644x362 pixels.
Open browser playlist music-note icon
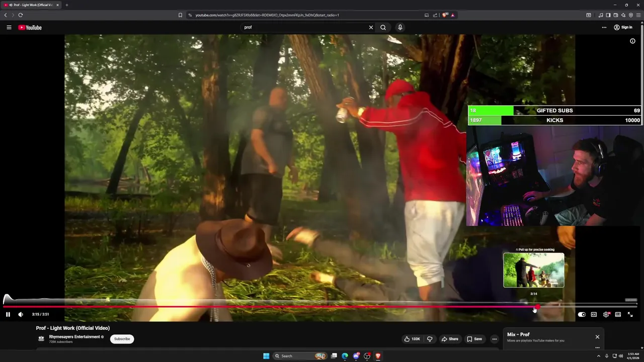(x=600, y=15)
